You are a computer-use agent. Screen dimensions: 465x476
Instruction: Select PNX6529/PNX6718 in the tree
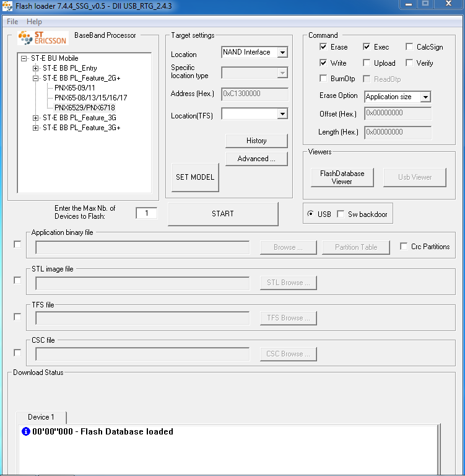coord(85,108)
